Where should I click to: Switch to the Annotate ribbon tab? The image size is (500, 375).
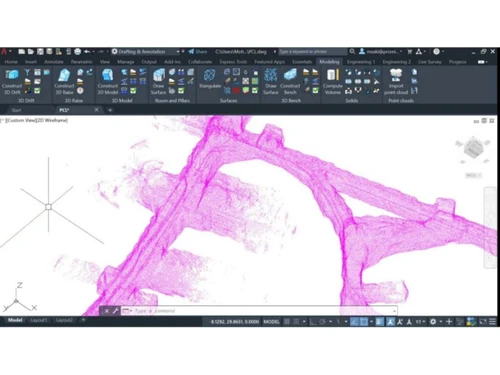54,62
